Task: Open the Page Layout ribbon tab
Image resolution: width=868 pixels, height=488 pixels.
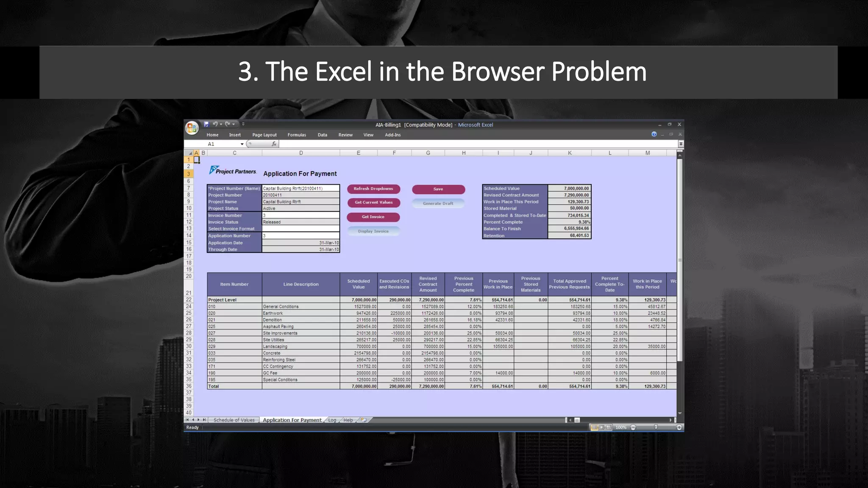Action: pyautogui.click(x=264, y=135)
